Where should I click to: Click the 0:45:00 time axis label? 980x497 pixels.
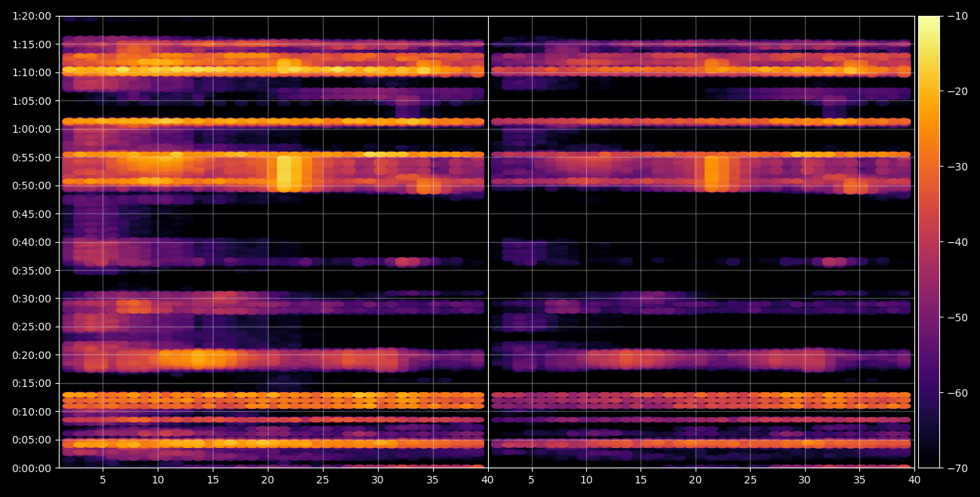click(x=31, y=214)
